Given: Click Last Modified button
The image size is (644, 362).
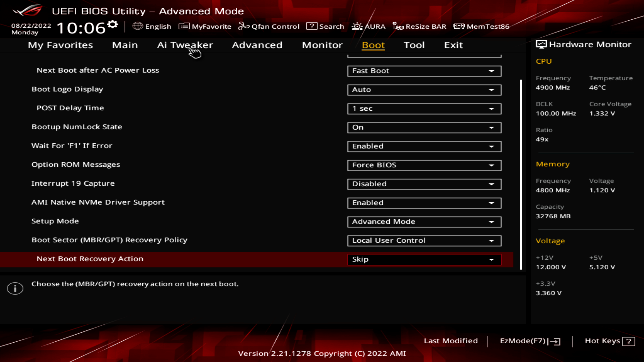Looking at the screenshot, I should pyautogui.click(x=451, y=340).
